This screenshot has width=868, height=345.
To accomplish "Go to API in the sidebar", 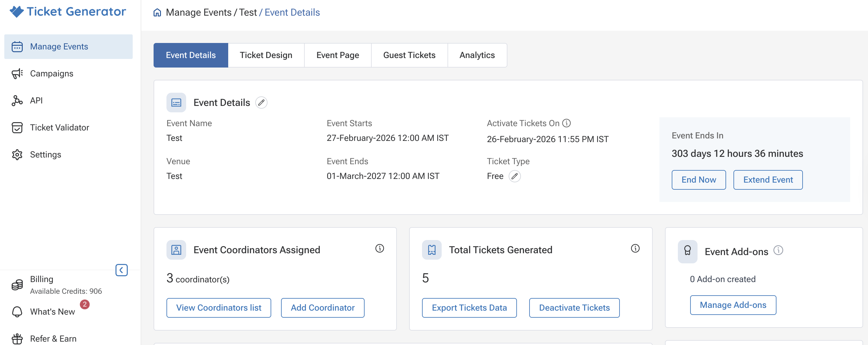I will pyautogui.click(x=68, y=100).
